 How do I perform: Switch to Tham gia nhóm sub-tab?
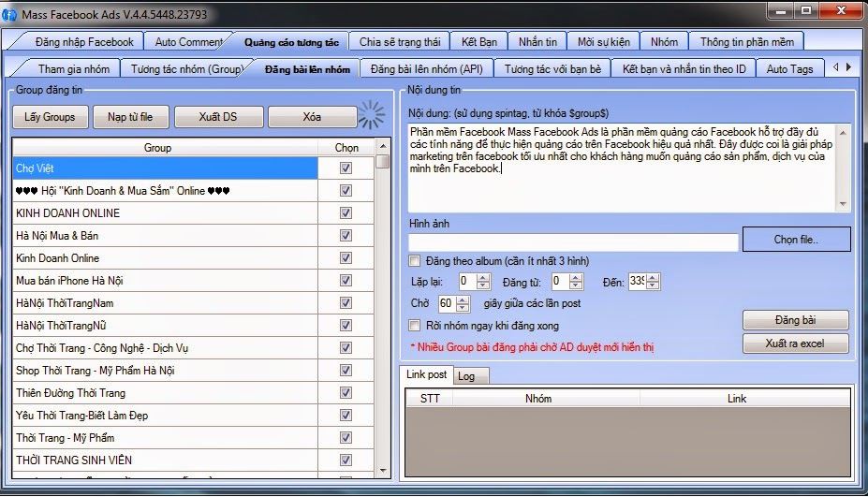[x=74, y=69]
